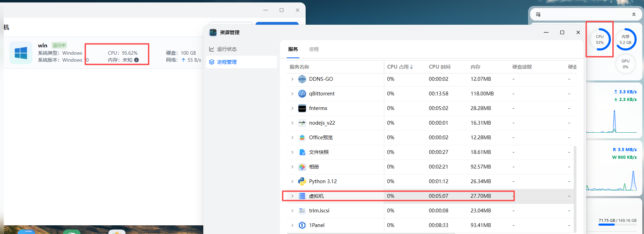Switch to the 进程 tab

click(314, 49)
